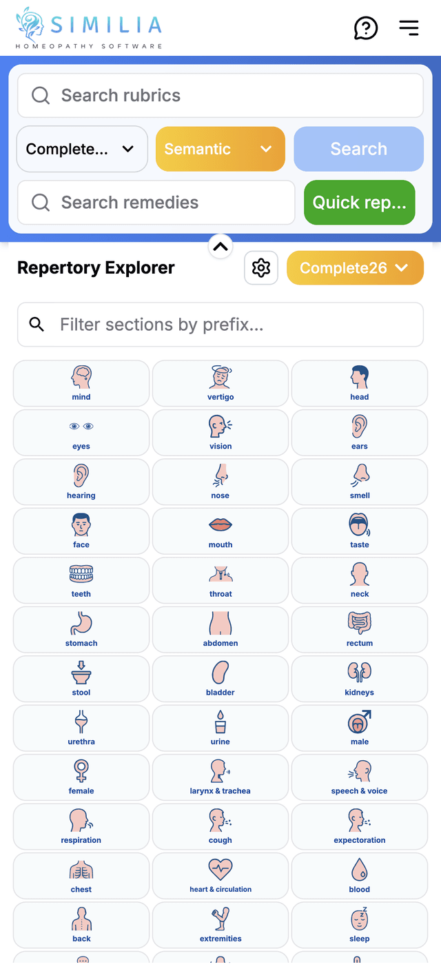Click the Search remedies field
The image size is (441, 980).
[156, 203]
